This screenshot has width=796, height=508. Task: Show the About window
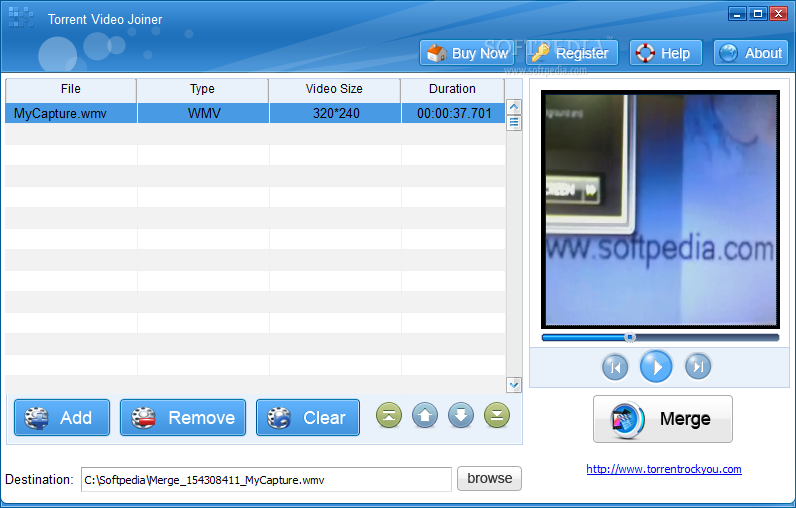(x=750, y=53)
